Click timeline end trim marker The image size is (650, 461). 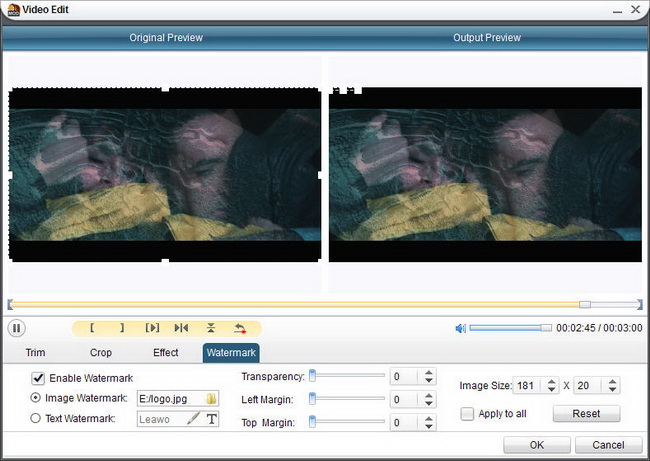click(640, 305)
